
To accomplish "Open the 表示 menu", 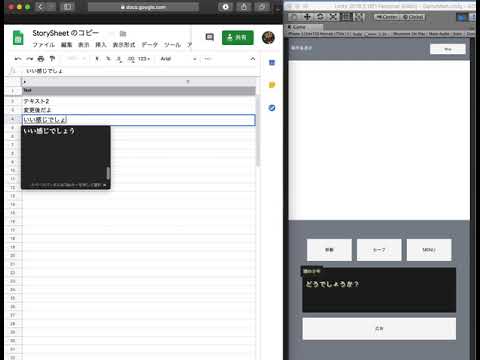I will pos(83,45).
